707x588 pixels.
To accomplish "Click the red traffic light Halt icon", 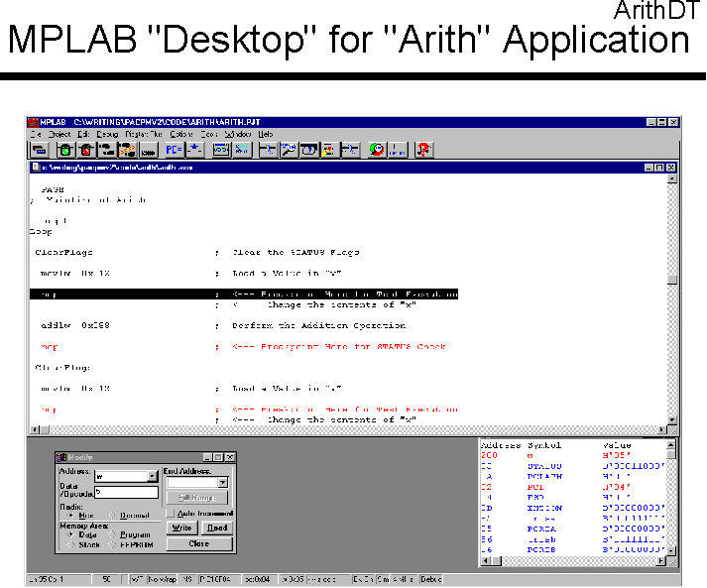I will pos(85,150).
